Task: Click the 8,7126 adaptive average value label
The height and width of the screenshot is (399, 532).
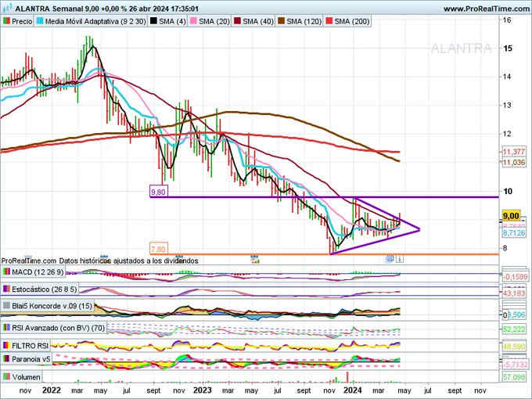Action: pos(514,233)
